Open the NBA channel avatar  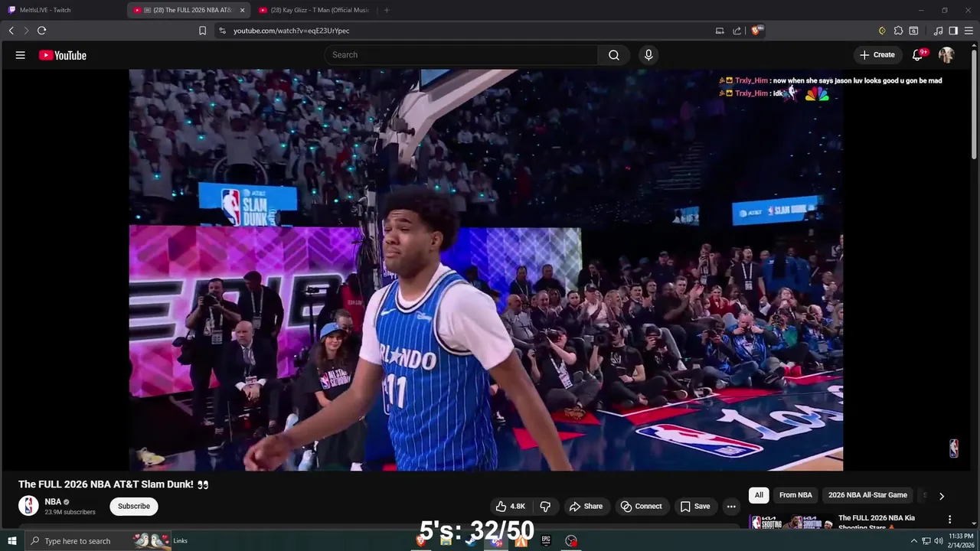click(28, 506)
